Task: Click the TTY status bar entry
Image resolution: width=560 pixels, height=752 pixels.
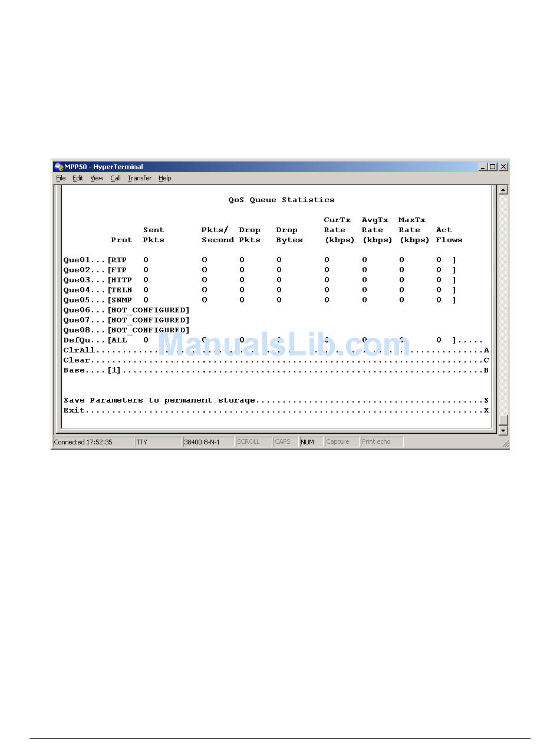Action: (159, 442)
